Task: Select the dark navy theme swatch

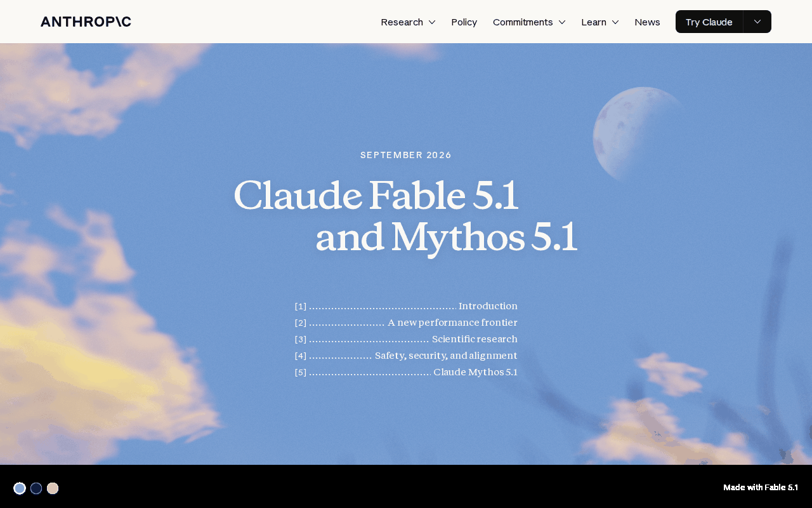Action: (x=36, y=488)
